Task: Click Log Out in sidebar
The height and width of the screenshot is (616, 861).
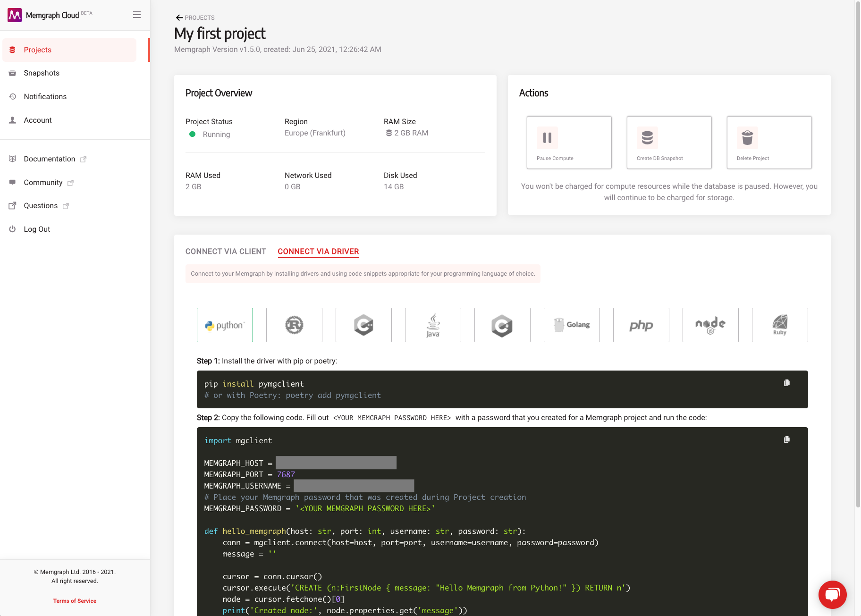Action: click(37, 229)
